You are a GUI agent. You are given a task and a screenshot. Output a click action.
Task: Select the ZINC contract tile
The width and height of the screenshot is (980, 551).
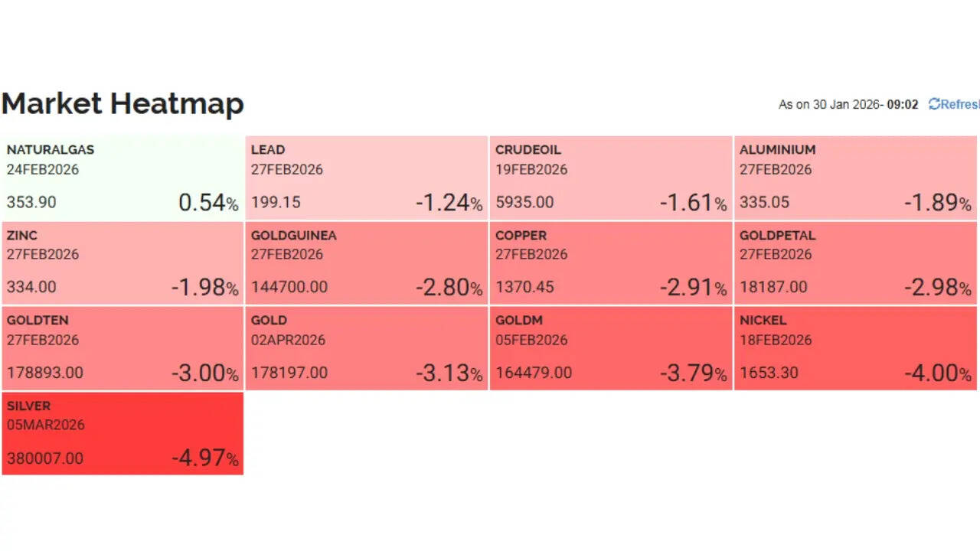122,263
